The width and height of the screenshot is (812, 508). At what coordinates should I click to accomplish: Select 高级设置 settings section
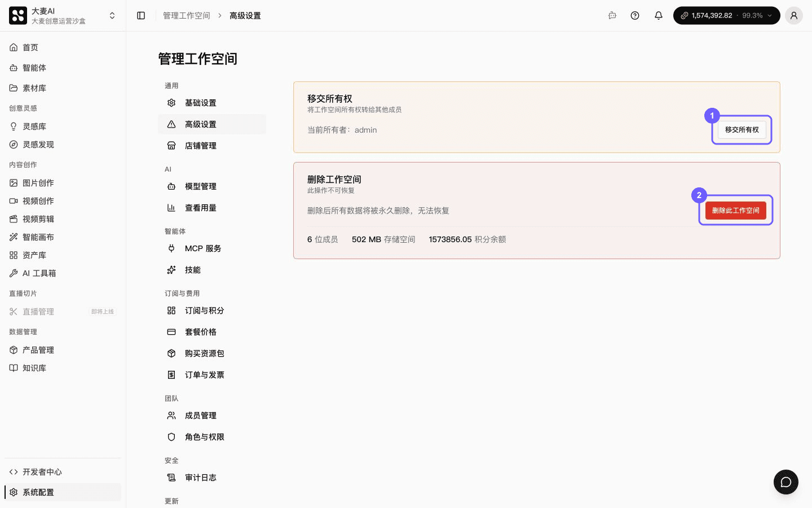click(x=212, y=124)
